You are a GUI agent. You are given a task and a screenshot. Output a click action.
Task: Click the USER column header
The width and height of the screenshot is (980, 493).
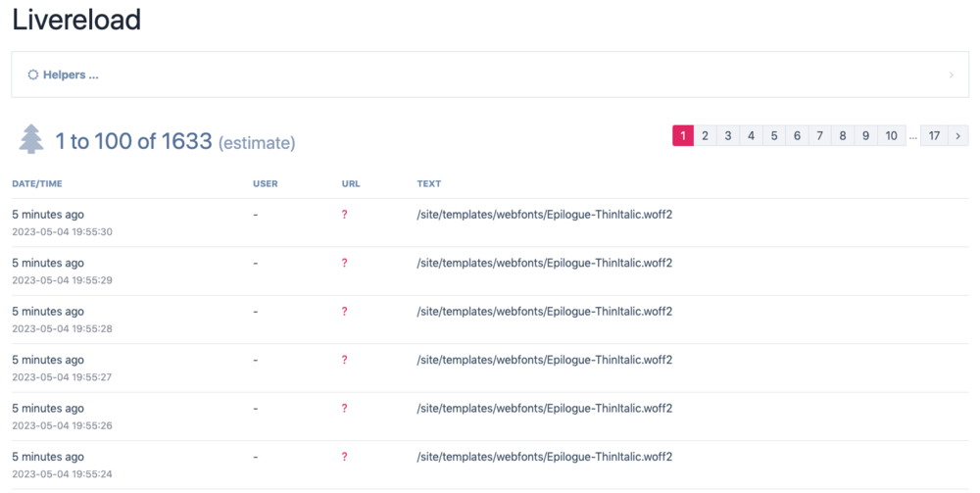265,183
